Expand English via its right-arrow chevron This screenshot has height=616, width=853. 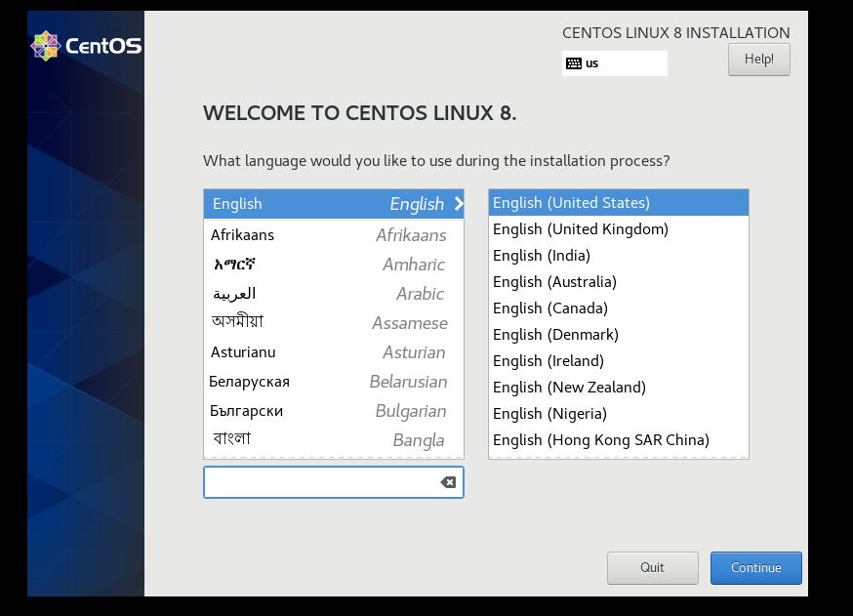point(457,203)
